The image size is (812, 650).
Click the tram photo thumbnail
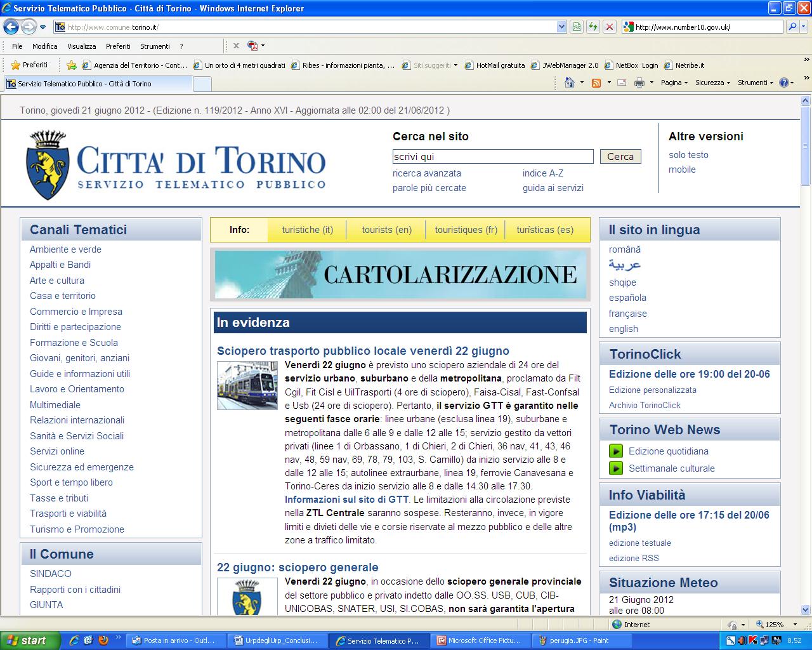[247, 385]
